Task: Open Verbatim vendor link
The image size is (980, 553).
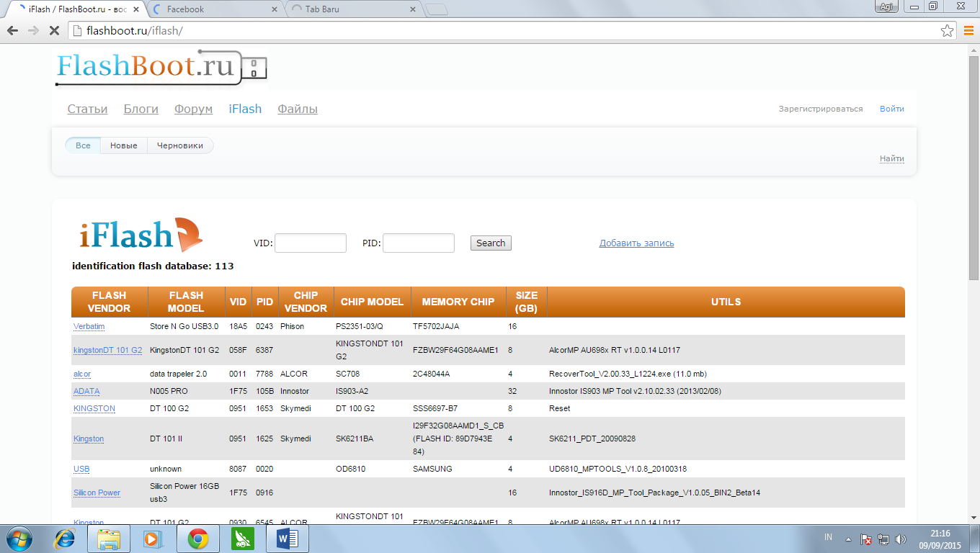Action: coord(89,326)
